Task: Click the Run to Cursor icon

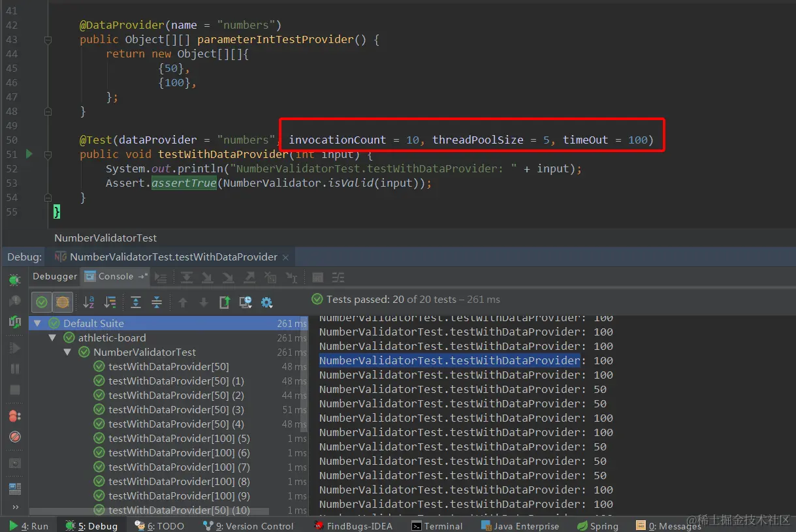Action: pyautogui.click(x=291, y=277)
